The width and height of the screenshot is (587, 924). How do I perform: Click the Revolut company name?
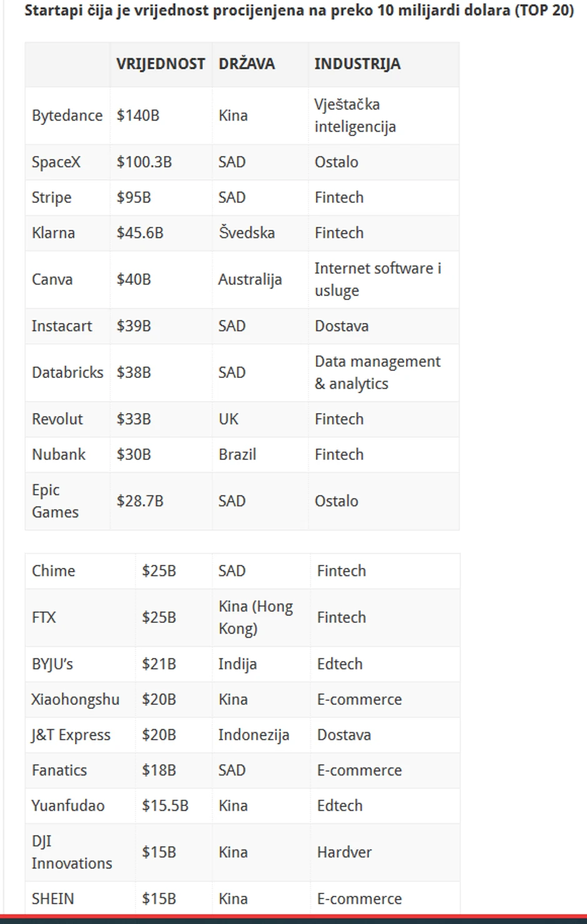click(x=57, y=419)
